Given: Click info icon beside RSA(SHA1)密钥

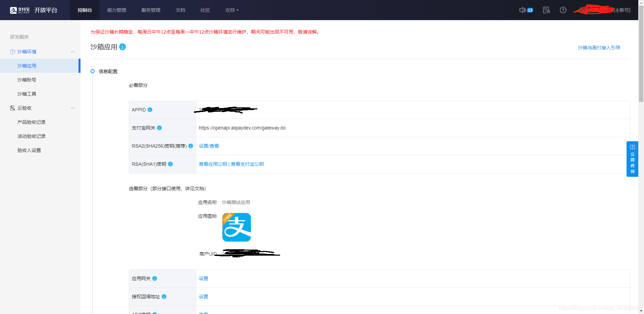Looking at the screenshot, I should pos(170,164).
